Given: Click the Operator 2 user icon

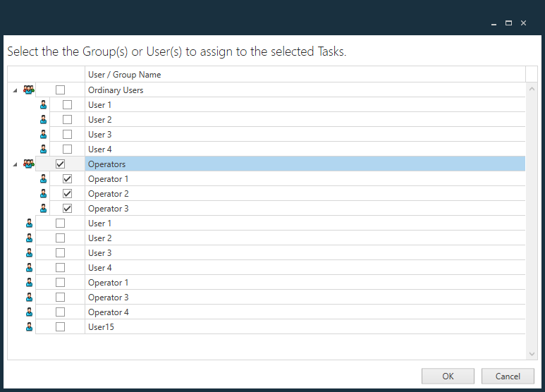Looking at the screenshot, I should [44, 194].
